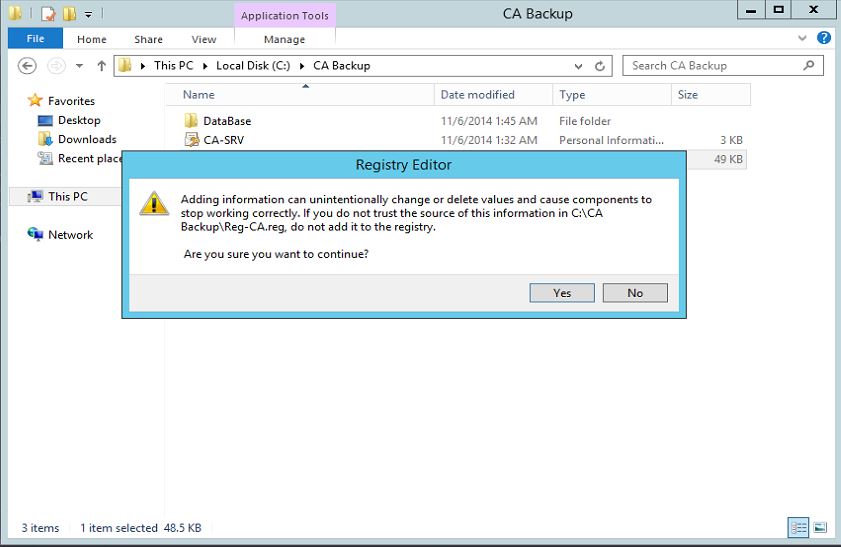Click into the Search CA Backup box

[722, 65]
